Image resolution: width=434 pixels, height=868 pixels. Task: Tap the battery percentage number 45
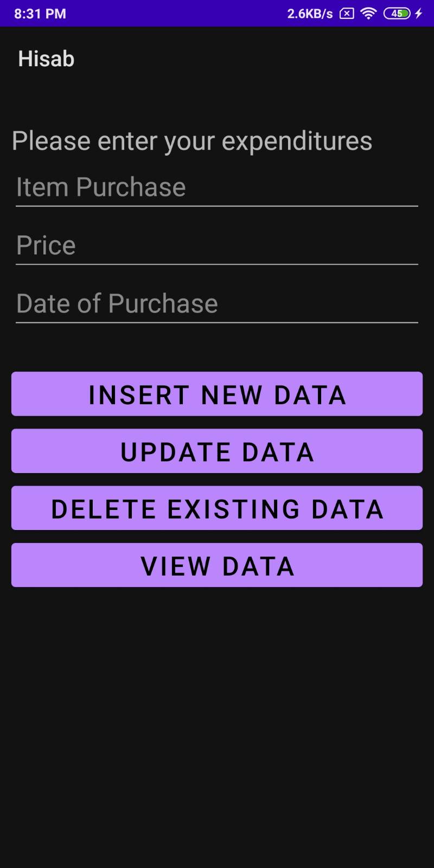click(x=397, y=14)
